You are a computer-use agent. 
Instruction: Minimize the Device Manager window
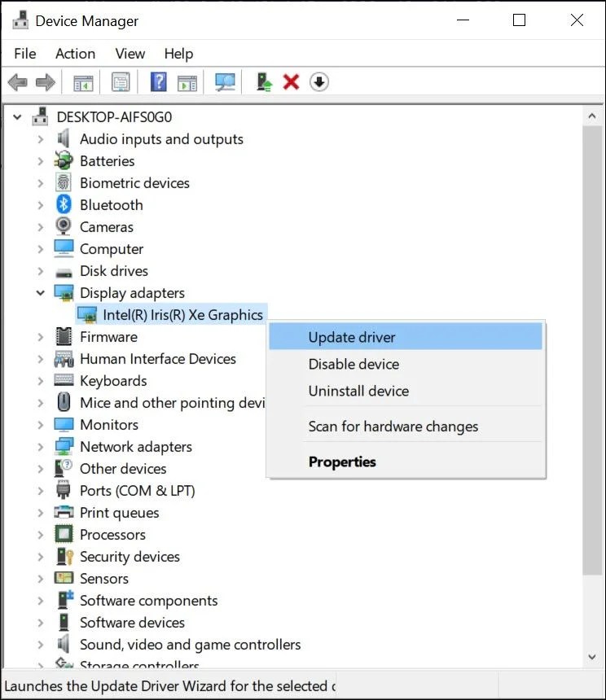(463, 20)
